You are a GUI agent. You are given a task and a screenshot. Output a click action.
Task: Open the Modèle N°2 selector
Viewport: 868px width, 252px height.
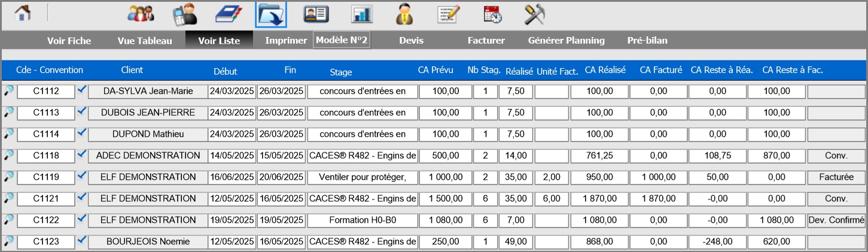pos(342,40)
